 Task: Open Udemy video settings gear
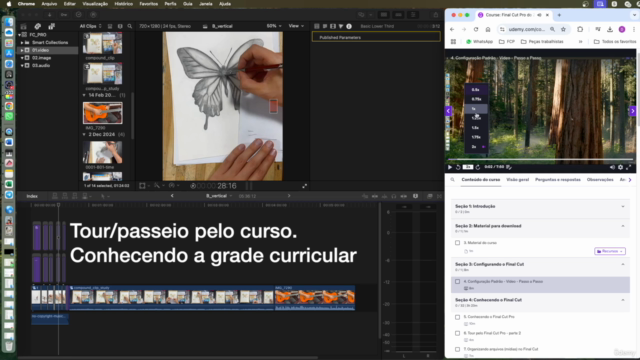click(x=620, y=167)
